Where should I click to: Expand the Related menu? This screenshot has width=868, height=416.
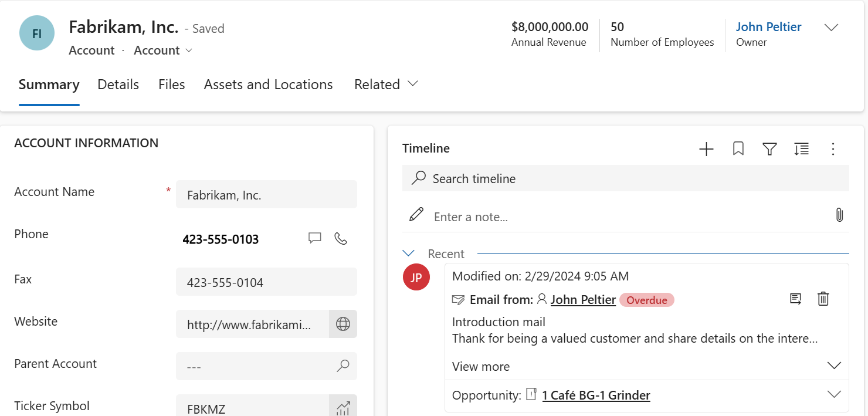385,84
